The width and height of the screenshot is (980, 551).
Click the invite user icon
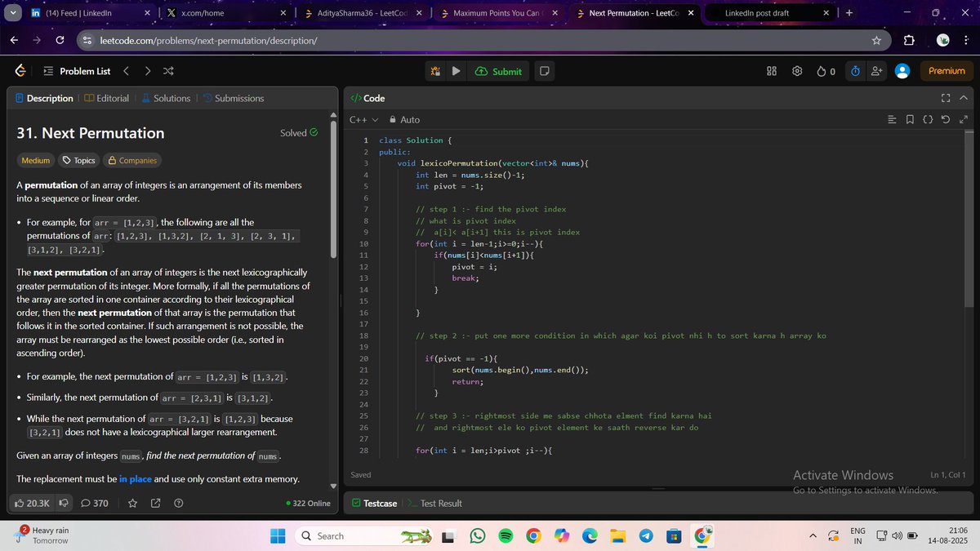pos(877,71)
